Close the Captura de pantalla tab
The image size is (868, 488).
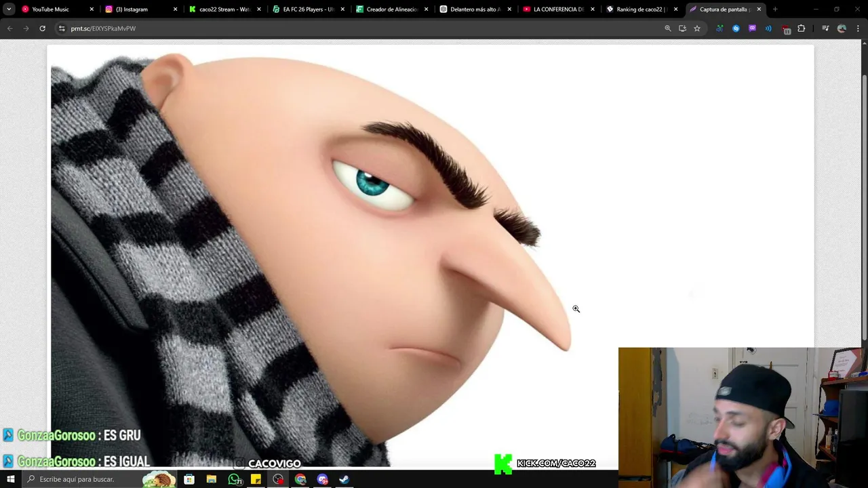(759, 9)
